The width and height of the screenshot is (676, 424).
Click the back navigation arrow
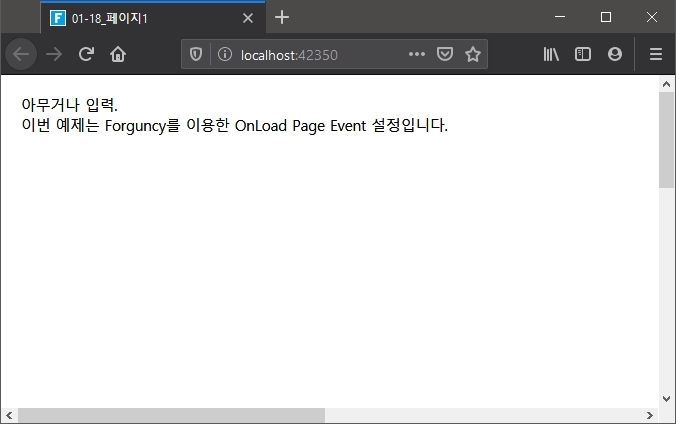pyautogui.click(x=21, y=55)
